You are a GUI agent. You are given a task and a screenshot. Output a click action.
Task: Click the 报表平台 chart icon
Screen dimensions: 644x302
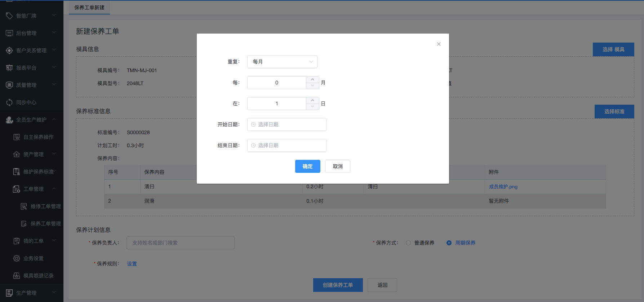(x=9, y=68)
